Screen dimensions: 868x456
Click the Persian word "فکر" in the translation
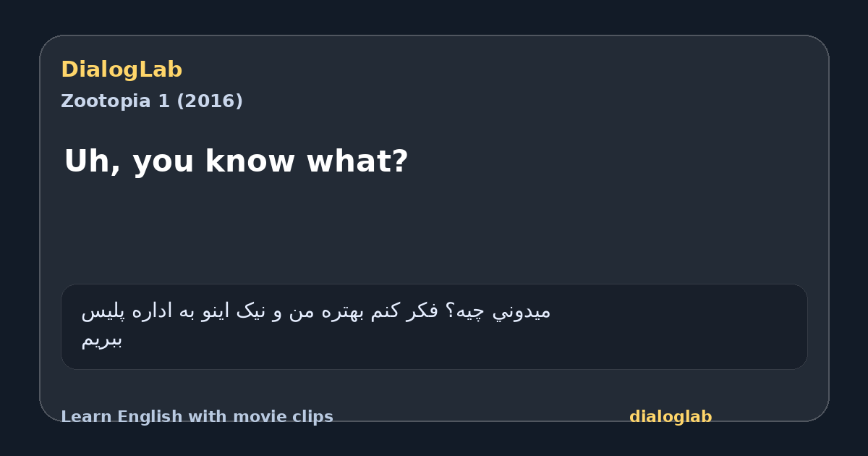[x=422, y=311]
